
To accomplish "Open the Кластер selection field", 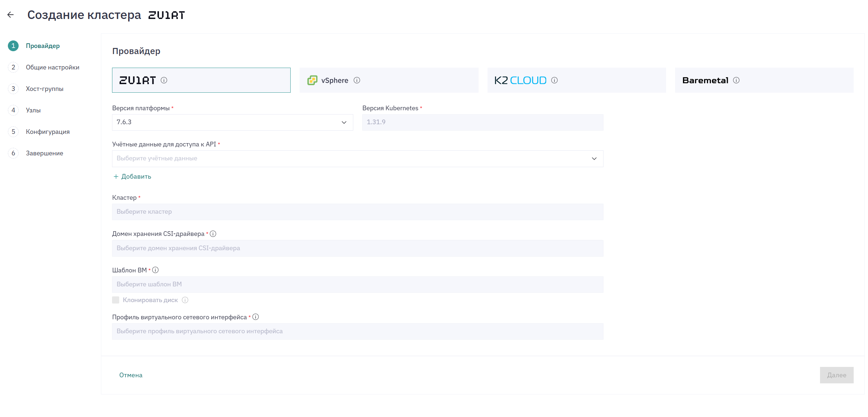I will coord(358,212).
